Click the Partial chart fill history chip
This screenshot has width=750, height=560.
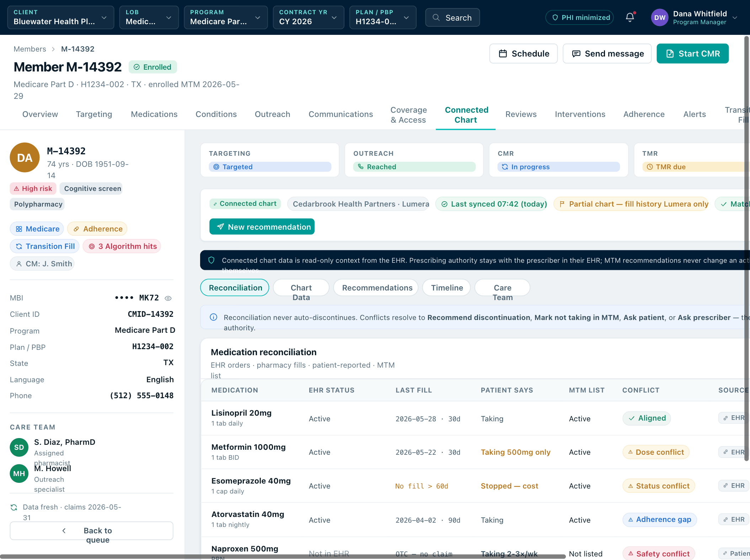631,204
